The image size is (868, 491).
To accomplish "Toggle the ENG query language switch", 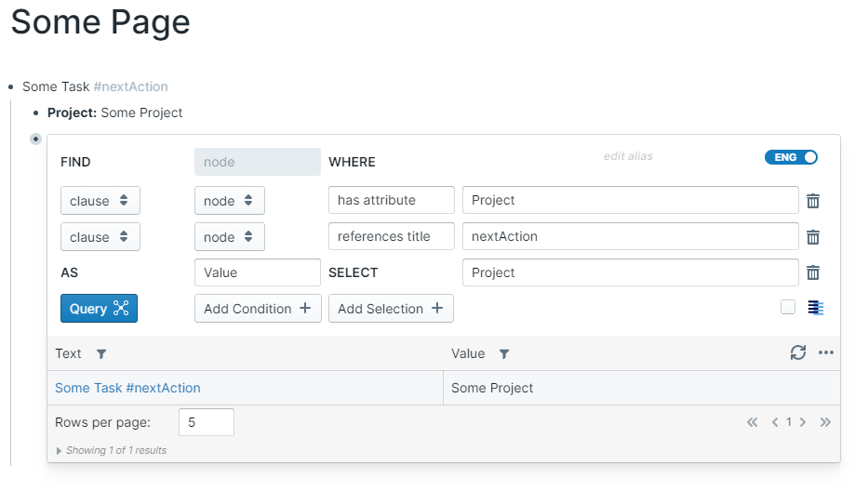I will pyautogui.click(x=791, y=157).
